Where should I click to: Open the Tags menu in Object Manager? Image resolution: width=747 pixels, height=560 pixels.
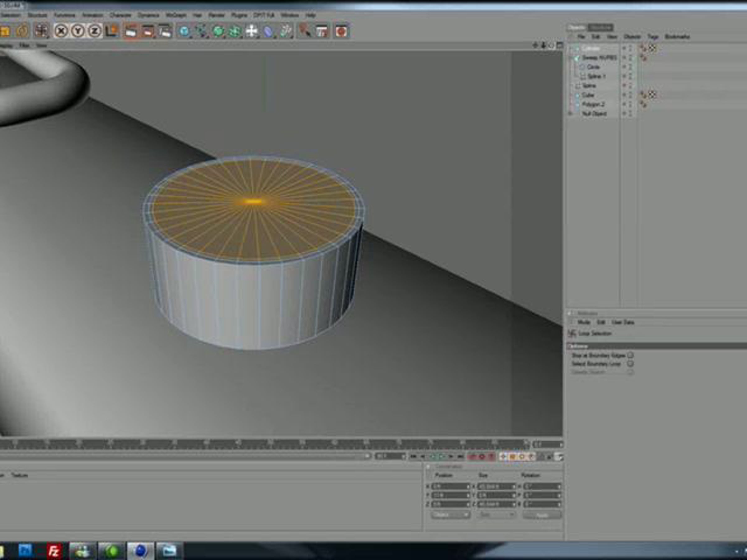653,36
